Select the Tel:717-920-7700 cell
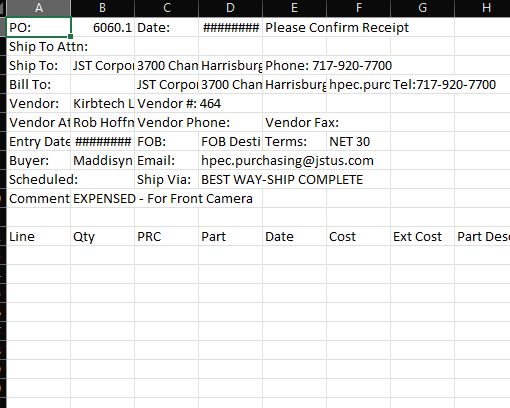The width and height of the screenshot is (510, 408). click(444, 84)
